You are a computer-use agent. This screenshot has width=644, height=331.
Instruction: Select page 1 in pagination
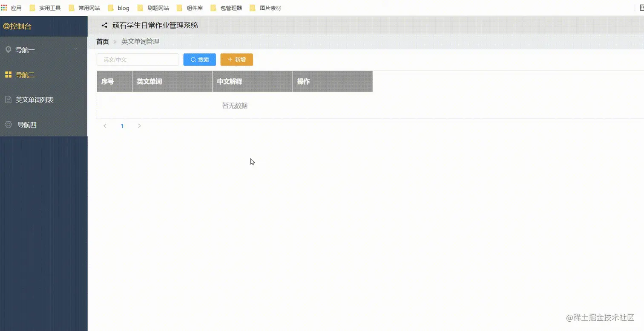(x=122, y=126)
